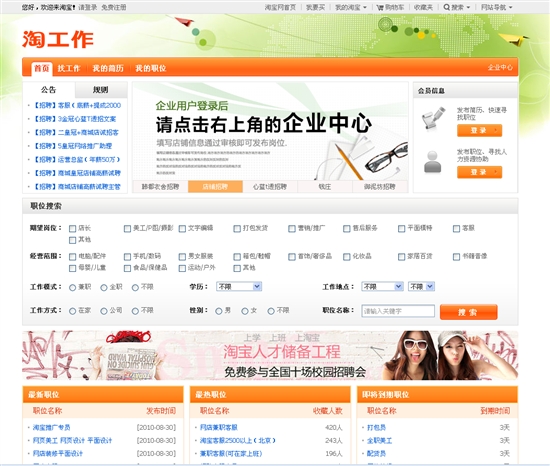Click the magnifier search icon in top bar
The image size is (550, 466).
447,7
